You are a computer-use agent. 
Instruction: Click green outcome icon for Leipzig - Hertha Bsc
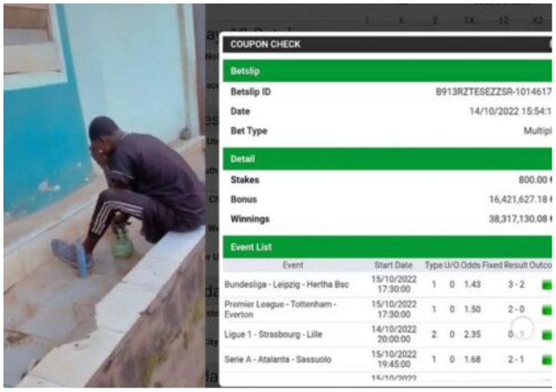546,284
